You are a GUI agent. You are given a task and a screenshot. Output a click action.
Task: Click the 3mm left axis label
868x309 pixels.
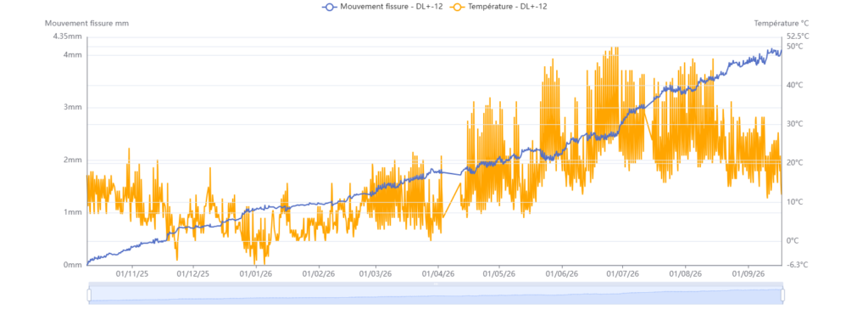coord(73,108)
